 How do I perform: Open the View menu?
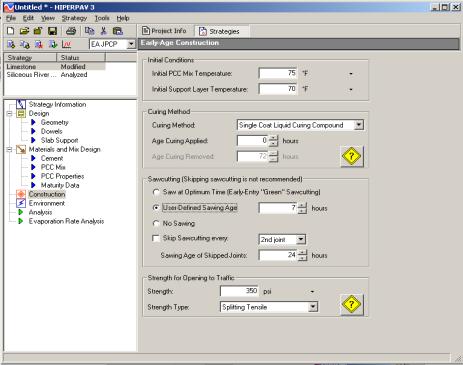tap(48, 18)
